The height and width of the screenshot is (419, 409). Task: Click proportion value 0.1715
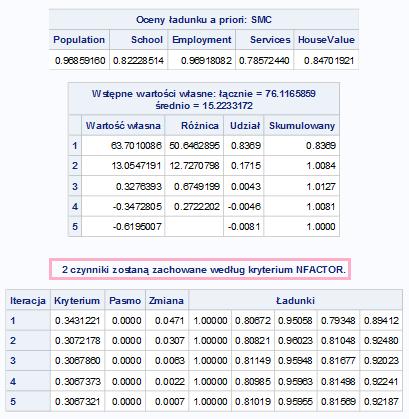point(246,166)
